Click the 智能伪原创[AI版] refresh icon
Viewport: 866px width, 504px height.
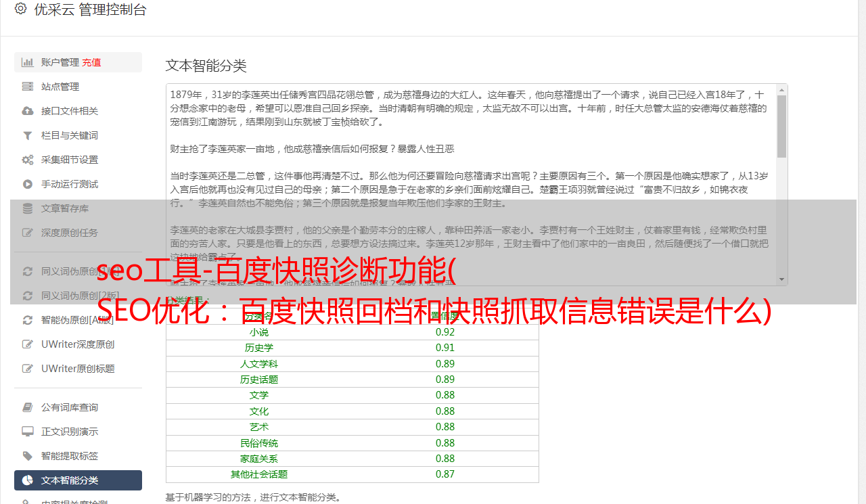(x=28, y=320)
